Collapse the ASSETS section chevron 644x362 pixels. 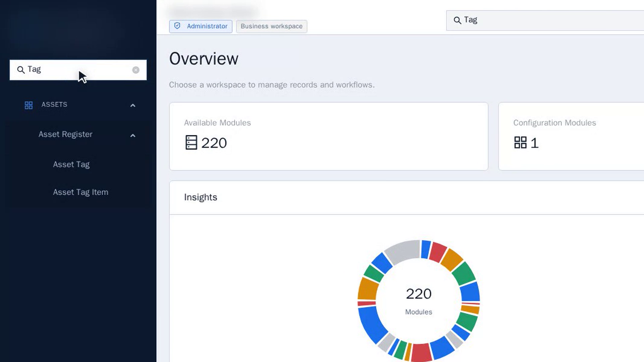(x=133, y=105)
